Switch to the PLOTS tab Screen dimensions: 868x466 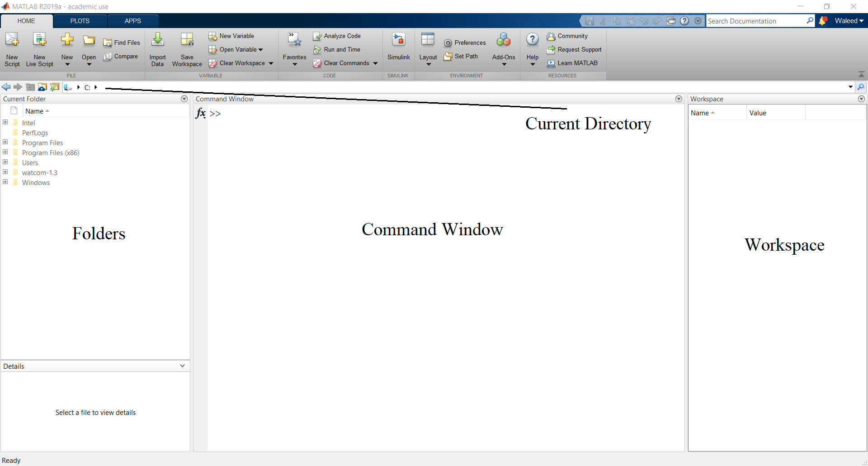pos(80,21)
